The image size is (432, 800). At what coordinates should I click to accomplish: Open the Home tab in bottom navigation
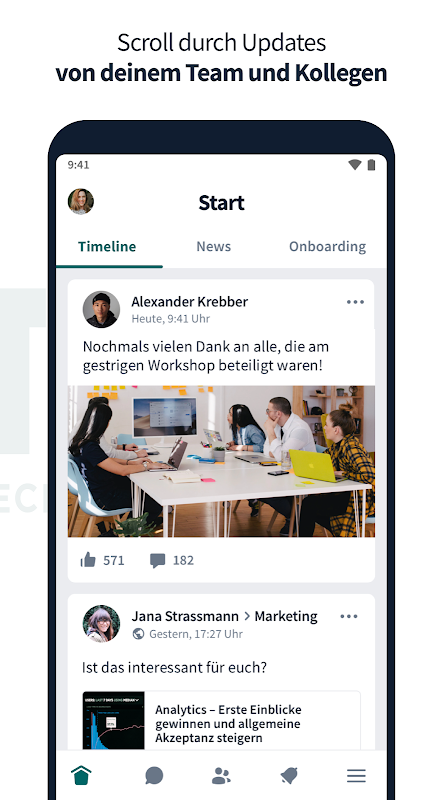coord(82,776)
